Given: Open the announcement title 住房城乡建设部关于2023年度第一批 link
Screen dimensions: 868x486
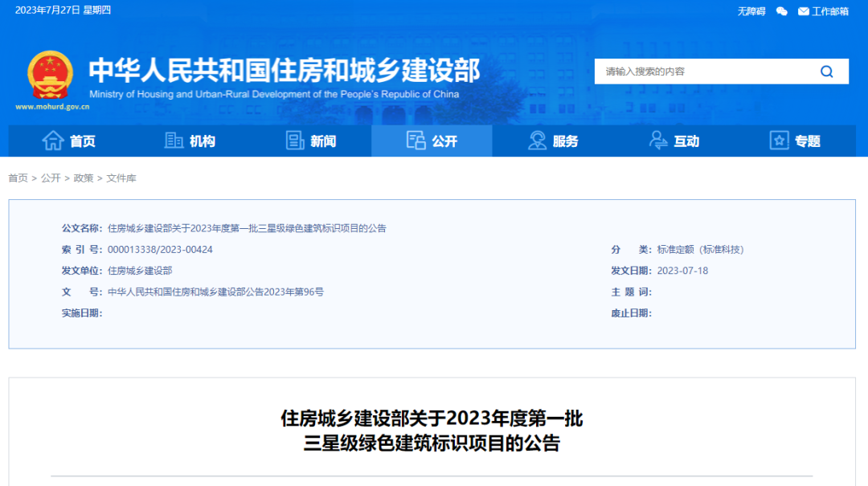Looking at the screenshot, I should [x=432, y=419].
